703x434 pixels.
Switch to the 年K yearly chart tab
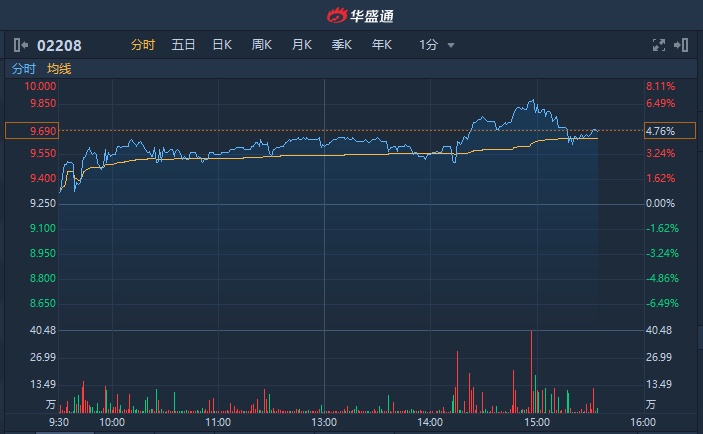(x=382, y=44)
